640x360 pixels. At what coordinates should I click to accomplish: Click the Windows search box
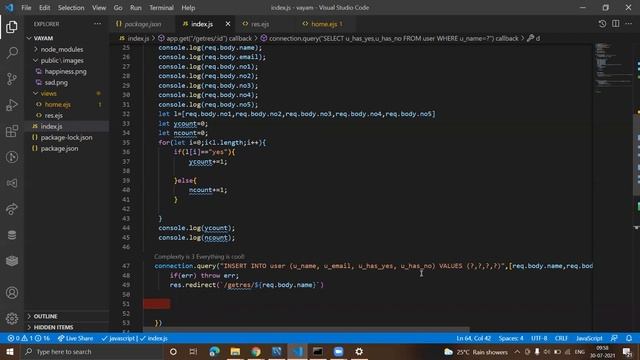pos(92,352)
